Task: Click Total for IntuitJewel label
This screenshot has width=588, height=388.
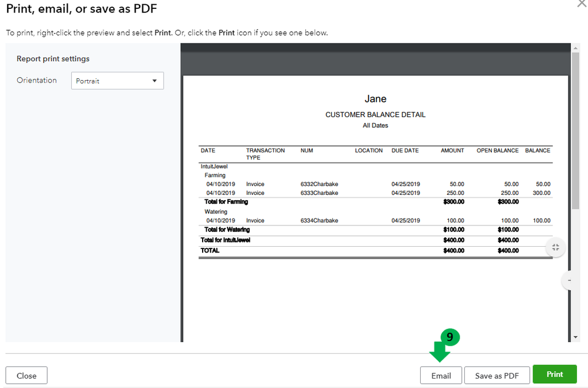Action: click(226, 240)
